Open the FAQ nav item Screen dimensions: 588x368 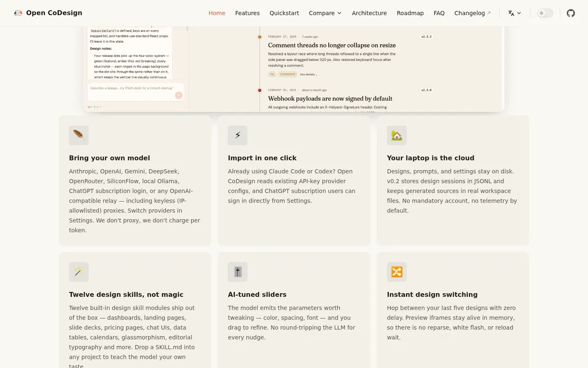(x=439, y=13)
